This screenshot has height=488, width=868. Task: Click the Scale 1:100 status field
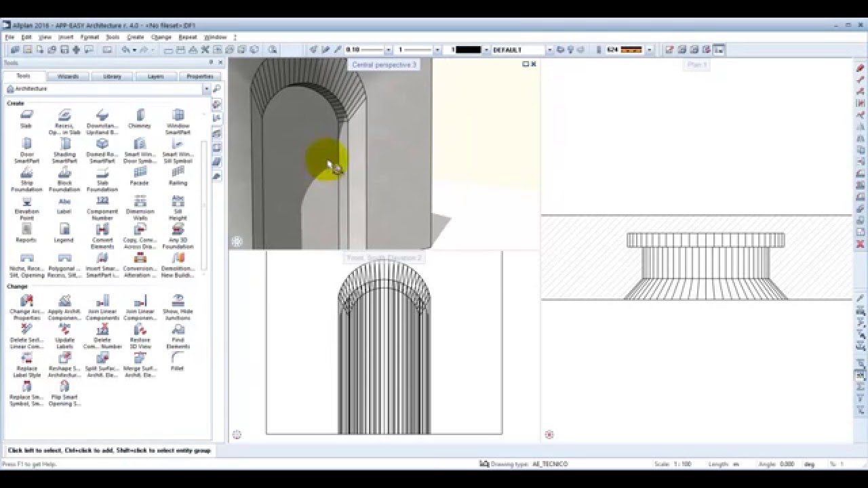pyautogui.click(x=673, y=464)
